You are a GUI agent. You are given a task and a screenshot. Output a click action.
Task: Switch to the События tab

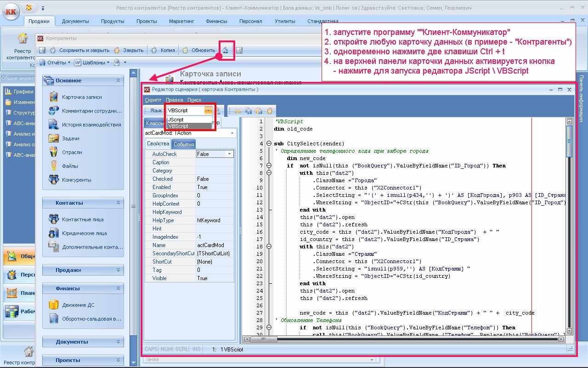click(x=184, y=144)
